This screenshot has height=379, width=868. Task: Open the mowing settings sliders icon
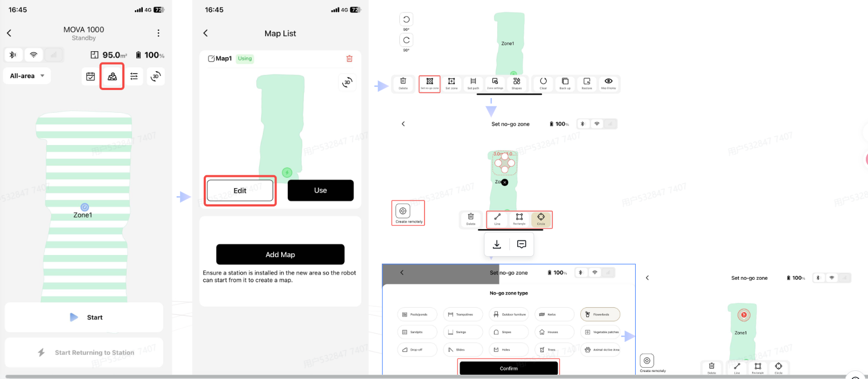pyautogui.click(x=134, y=77)
